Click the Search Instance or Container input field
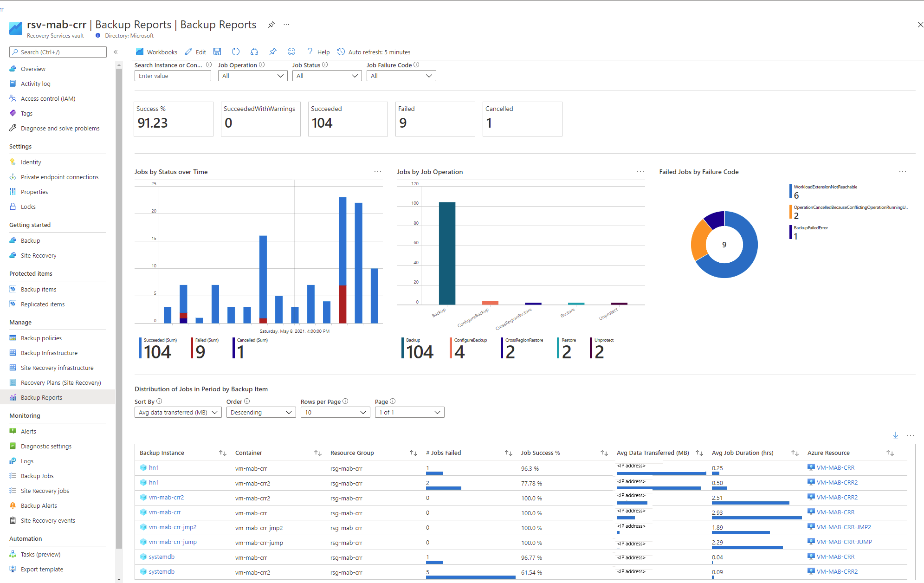 (x=173, y=75)
